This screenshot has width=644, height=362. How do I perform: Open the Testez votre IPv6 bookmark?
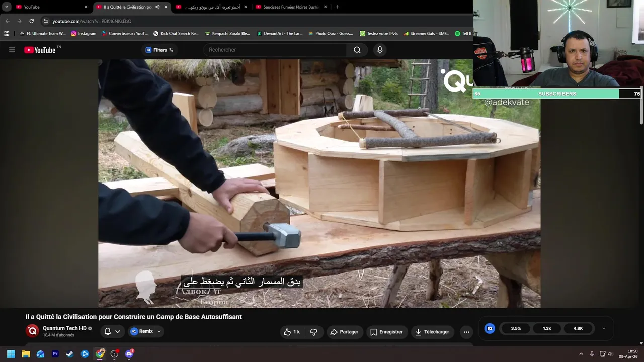(378, 34)
